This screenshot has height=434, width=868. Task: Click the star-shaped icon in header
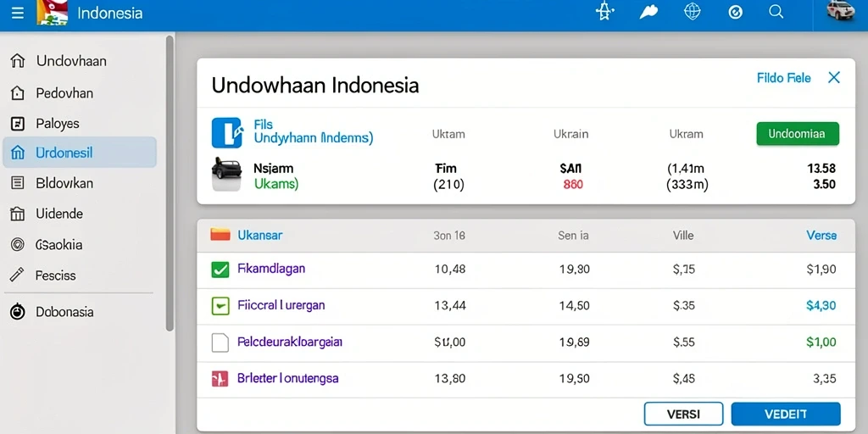click(605, 12)
